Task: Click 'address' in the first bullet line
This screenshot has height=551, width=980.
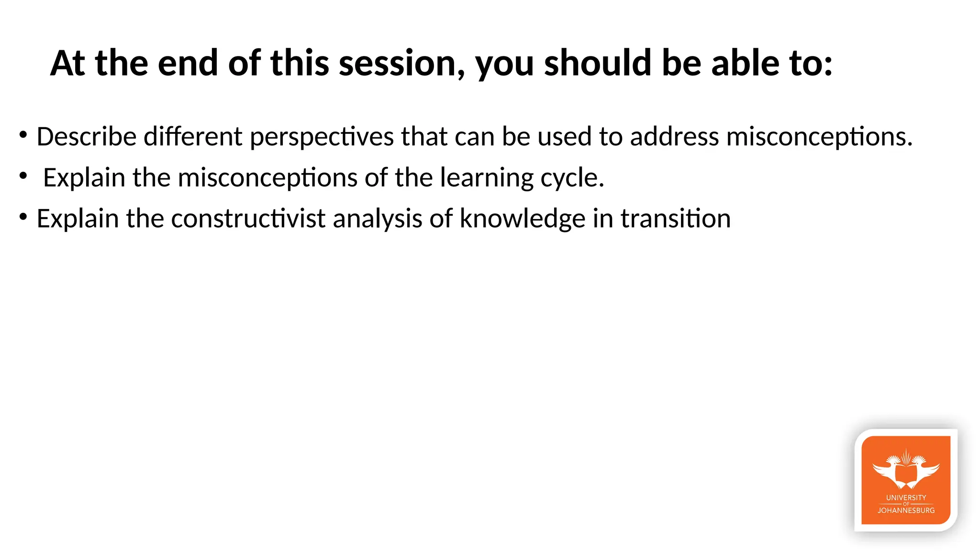Action: click(x=674, y=136)
